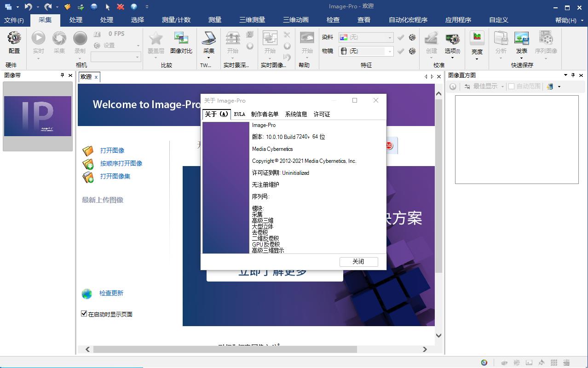Click the red X icon in quick access bar

(121, 6)
